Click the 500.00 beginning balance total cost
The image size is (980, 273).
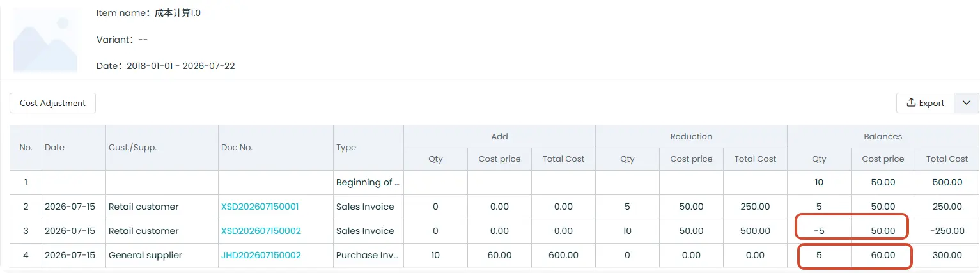947,182
